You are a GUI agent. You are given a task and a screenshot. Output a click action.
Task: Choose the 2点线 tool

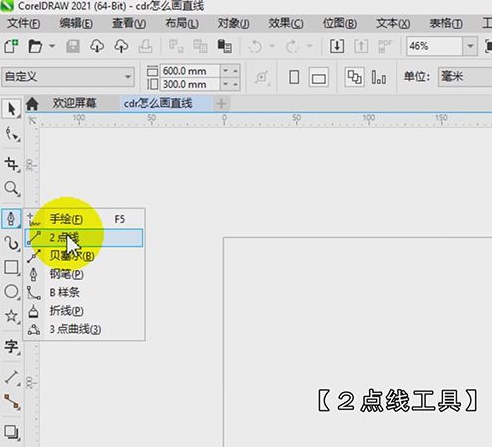84,238
